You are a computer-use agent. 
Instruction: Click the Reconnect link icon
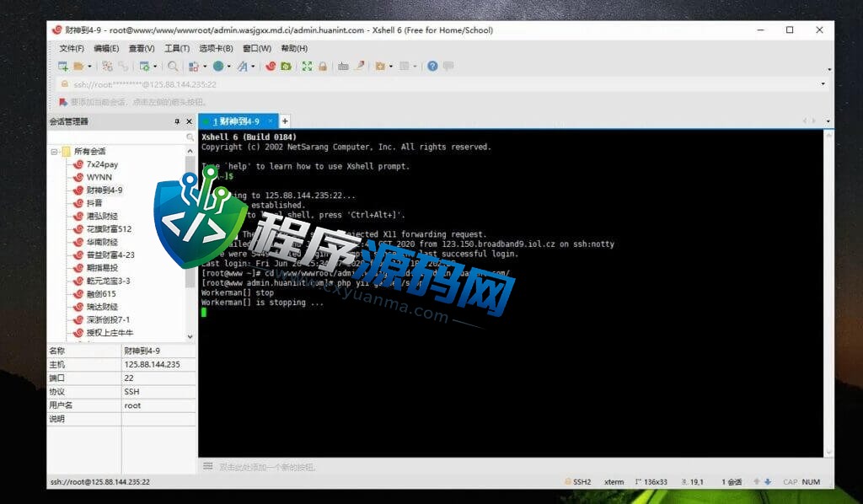coord(123,66)
